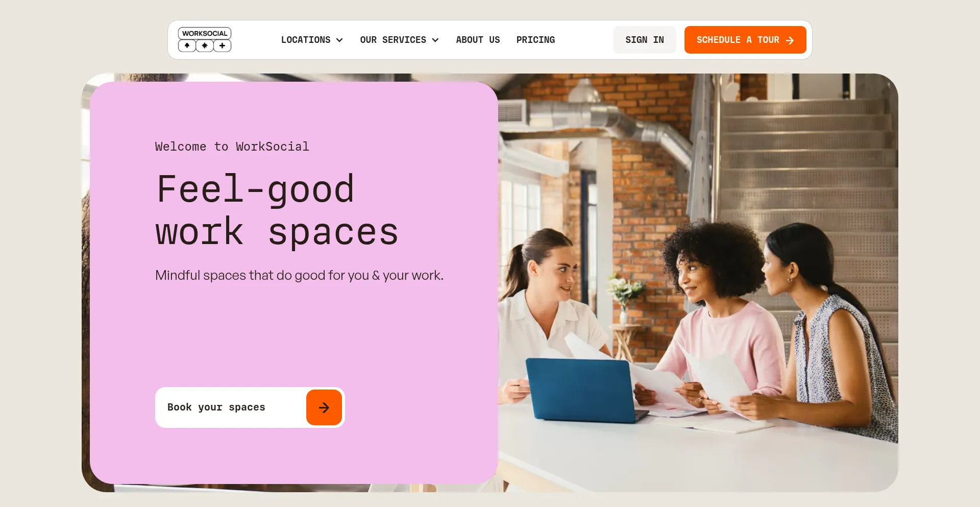Open the Locations menu label

coord(306,40)
